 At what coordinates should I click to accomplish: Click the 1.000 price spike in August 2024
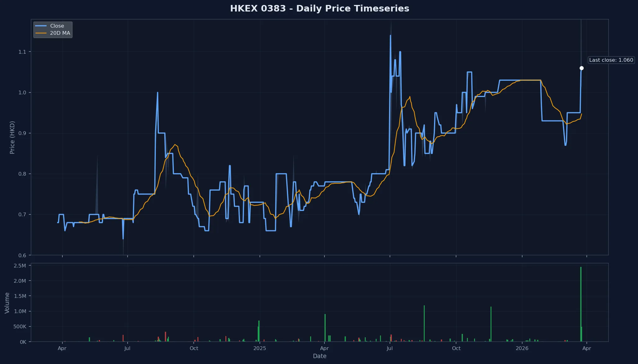pyautogui.click(x=157, y=92)
